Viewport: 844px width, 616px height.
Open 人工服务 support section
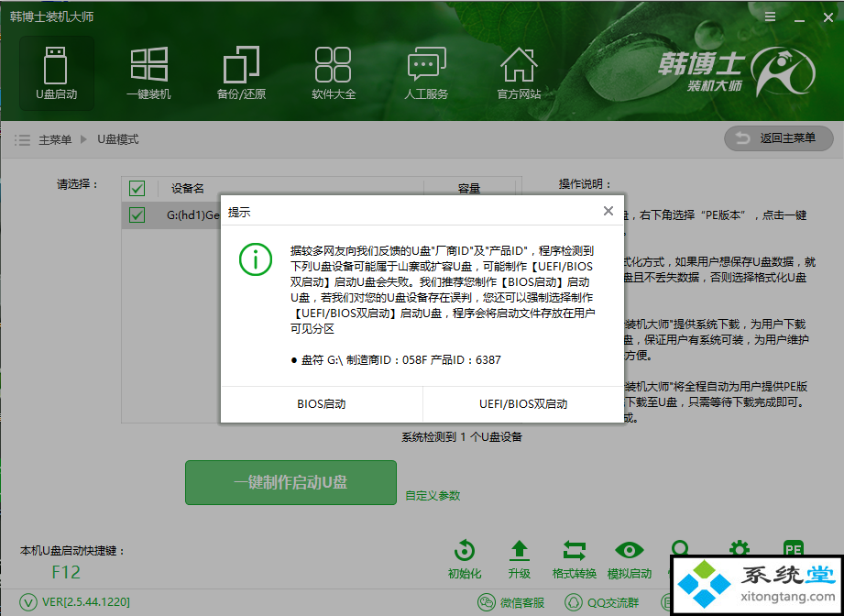click(426, 73)
